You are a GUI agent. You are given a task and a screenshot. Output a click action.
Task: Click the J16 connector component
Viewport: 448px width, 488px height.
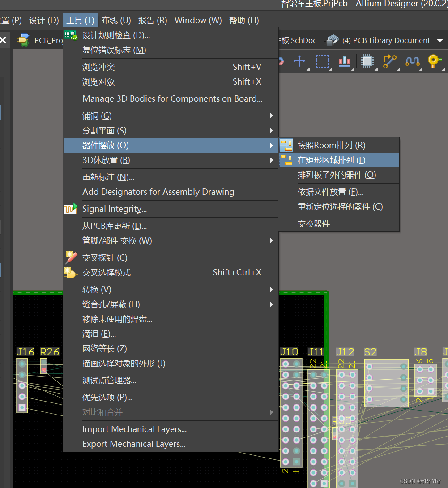[x=22, y=386]
